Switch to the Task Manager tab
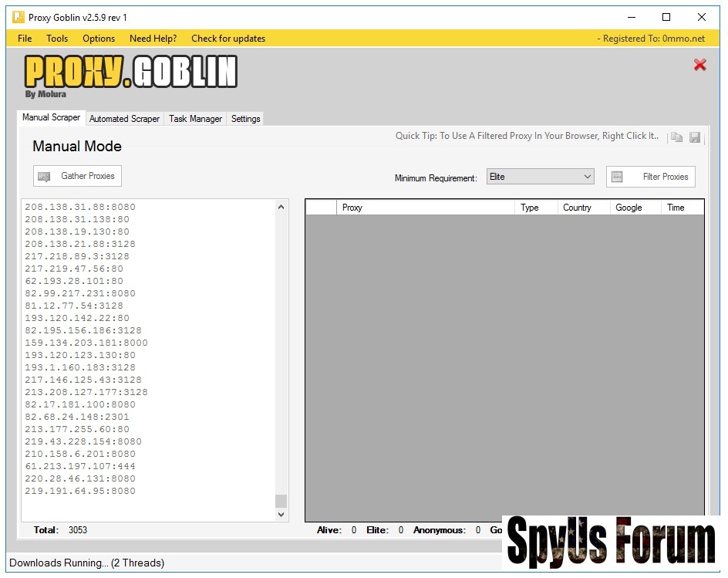The width and height of the screenshot is (728, 578). [195, 119]
